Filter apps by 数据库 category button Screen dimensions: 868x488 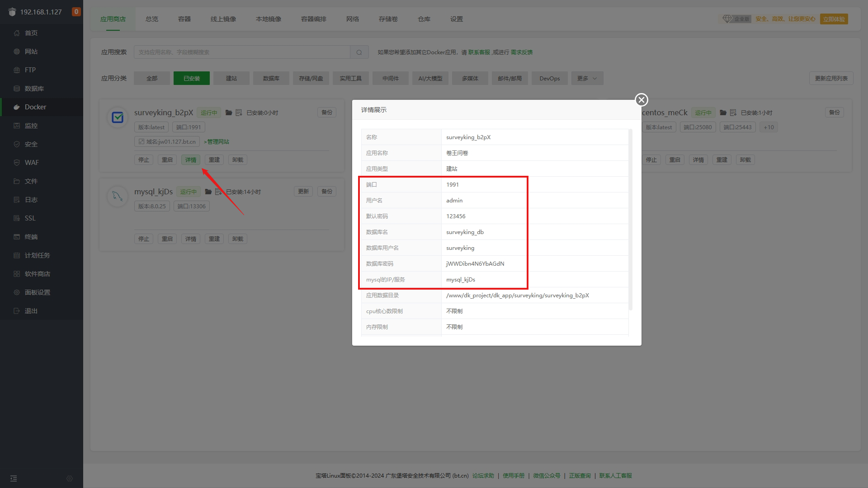pos(271,78)
